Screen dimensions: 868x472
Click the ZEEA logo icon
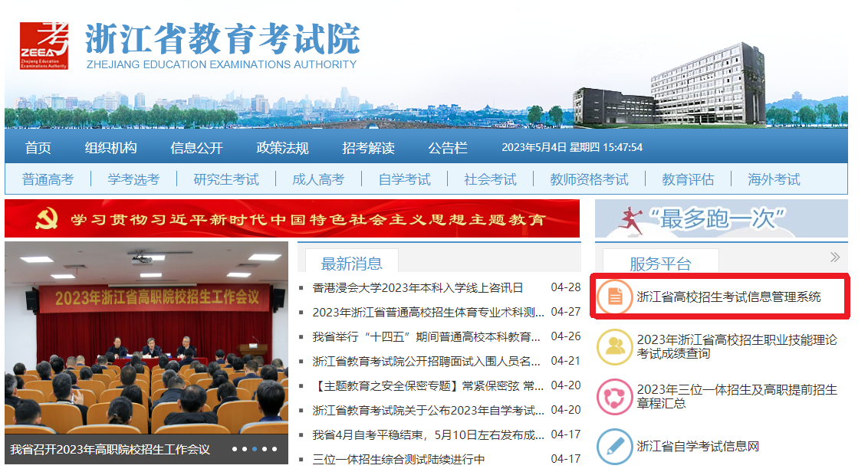[44, 45]
